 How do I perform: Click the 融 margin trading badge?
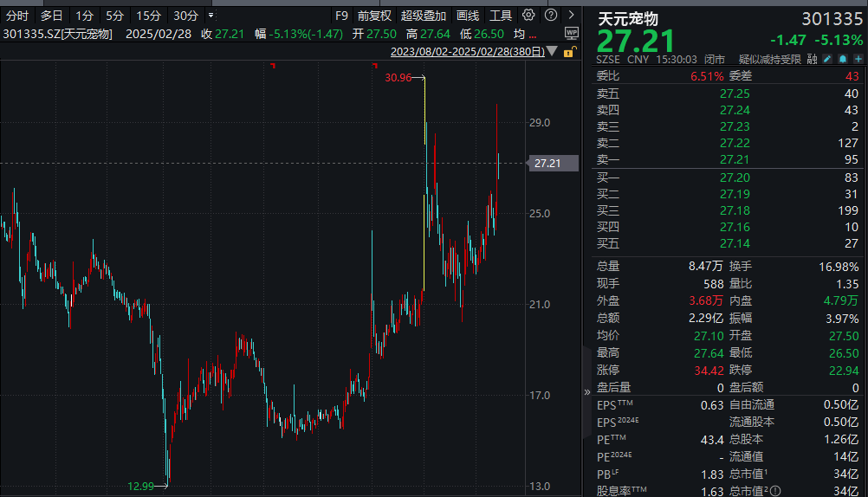tap(812, 59)
